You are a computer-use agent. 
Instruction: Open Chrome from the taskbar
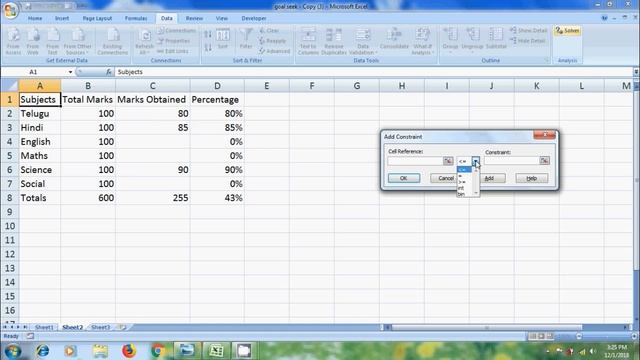[x=158, y=351]
